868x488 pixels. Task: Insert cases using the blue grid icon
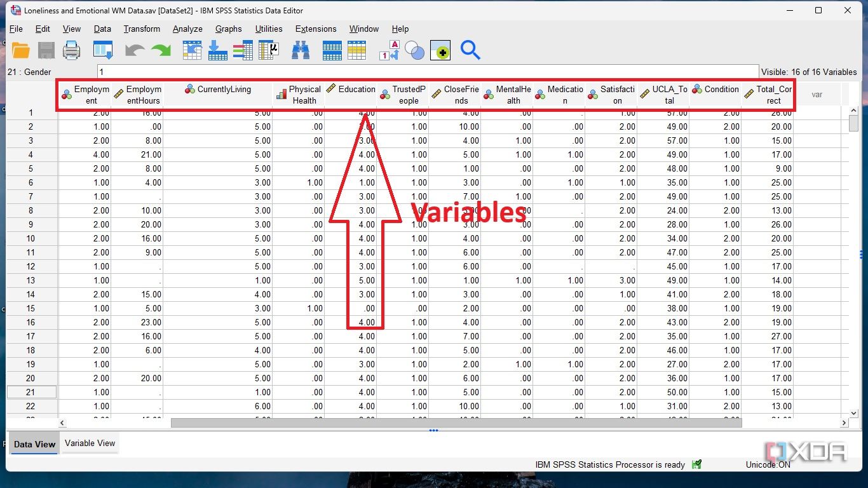[332, 50]
